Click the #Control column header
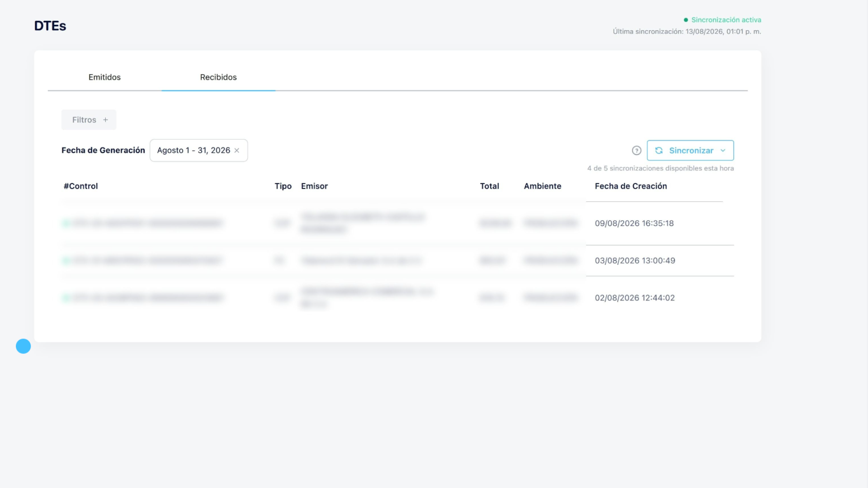Viewport: 868px width, 488px height. tap(81, 186)
